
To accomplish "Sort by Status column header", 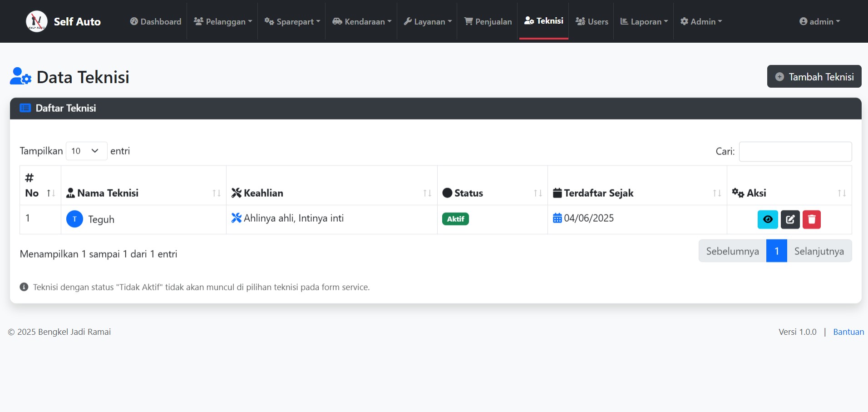I will pyautogui.click(x=492, y=185).
